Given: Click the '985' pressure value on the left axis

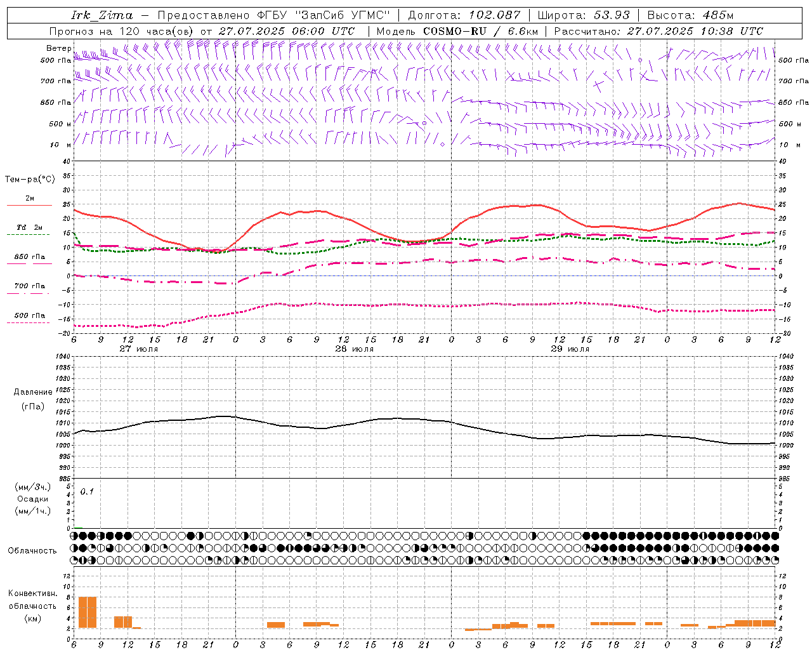Looking at the screenshot, I should [x=65, y=479].
